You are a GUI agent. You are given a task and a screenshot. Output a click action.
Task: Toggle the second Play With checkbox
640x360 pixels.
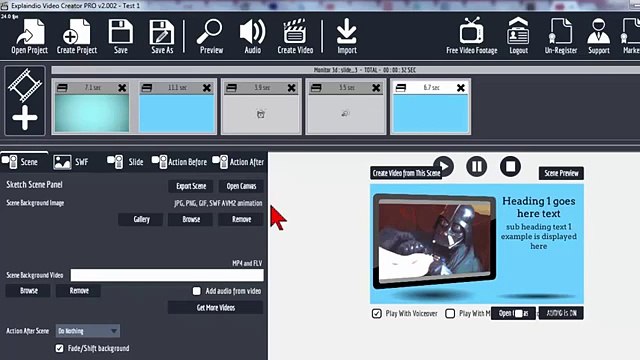(450, 313)
